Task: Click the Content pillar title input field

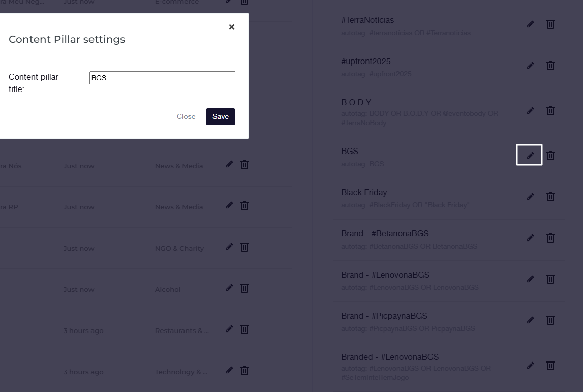Action: pos(162,78)
